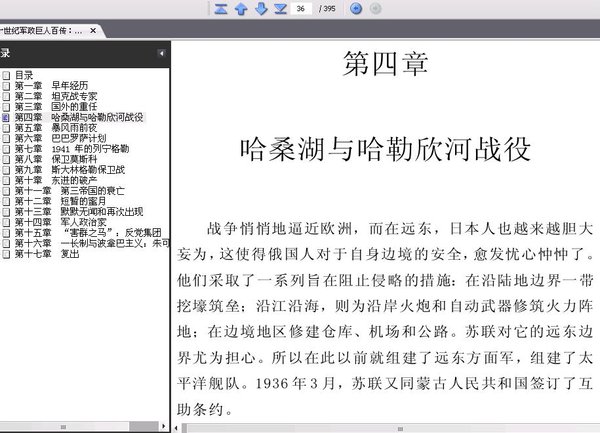Open bookmark 第十二章 短暂的蜜月
The image size is (600, 433).
point(60,201)
